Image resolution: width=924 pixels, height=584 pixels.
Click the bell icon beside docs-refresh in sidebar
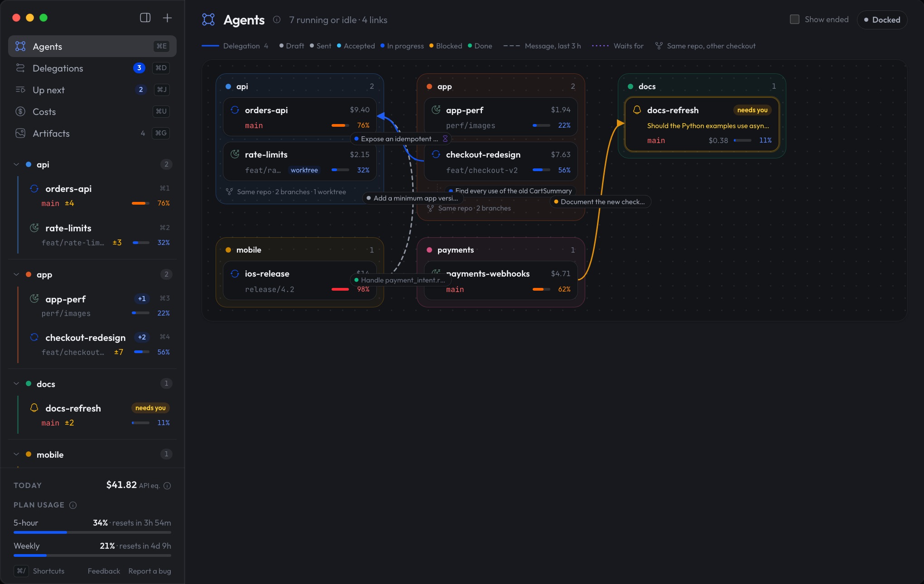click(x=34, y=408)
